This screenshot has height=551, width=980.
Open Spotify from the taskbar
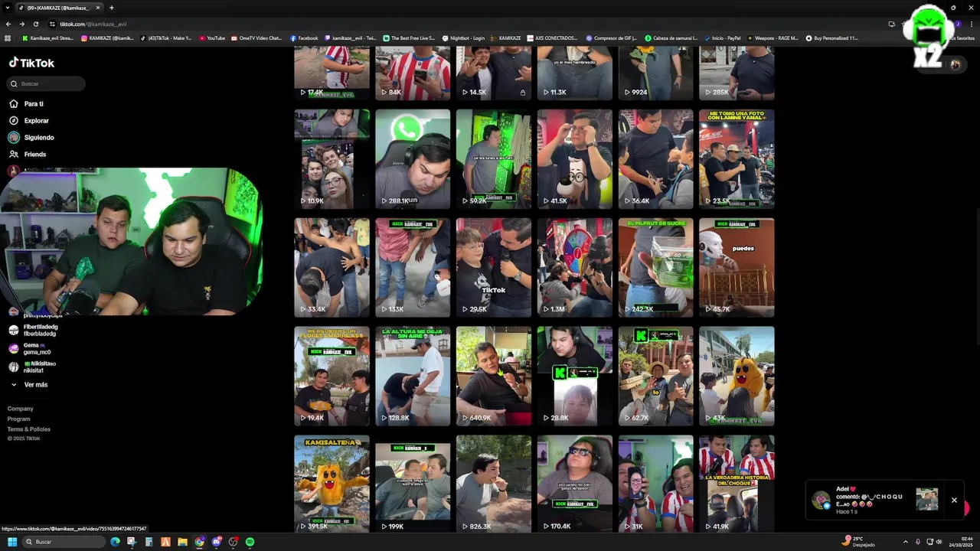[x=250, y=542]
